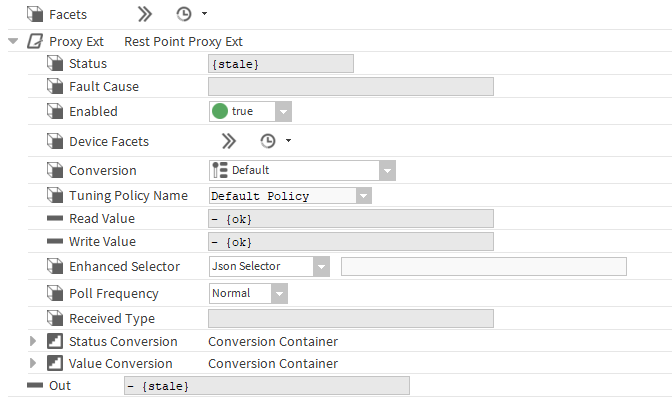The height and width of the screenshot is (405, 672).
Task: Click the Out stale value field
Action: (x=266, y=386)
